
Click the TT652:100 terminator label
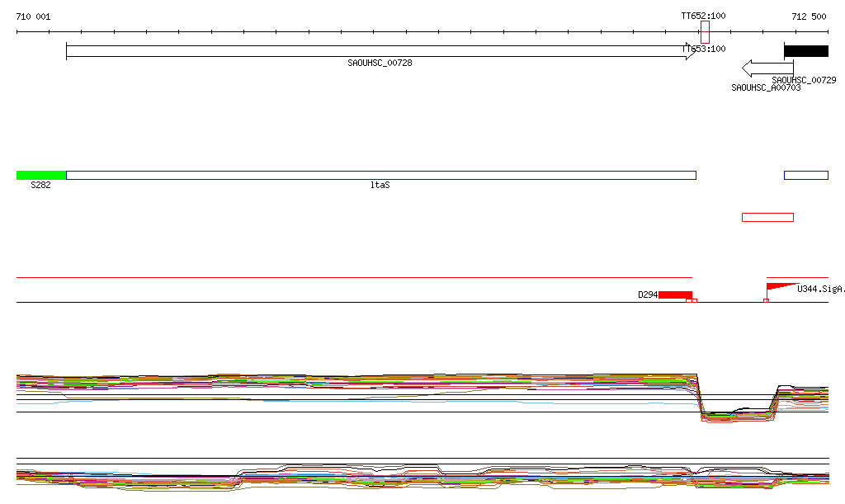click(703, 16)
